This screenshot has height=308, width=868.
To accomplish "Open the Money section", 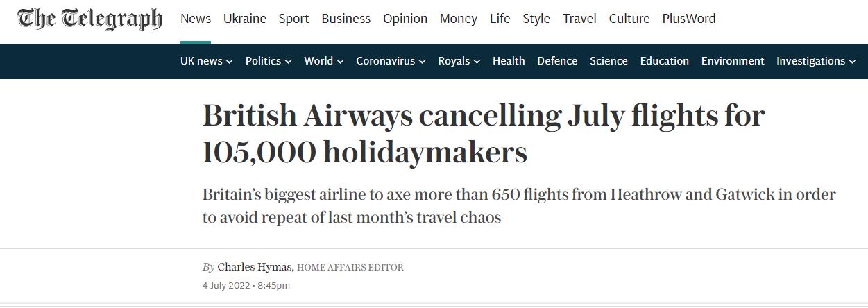I will click(x=459, y=19).
